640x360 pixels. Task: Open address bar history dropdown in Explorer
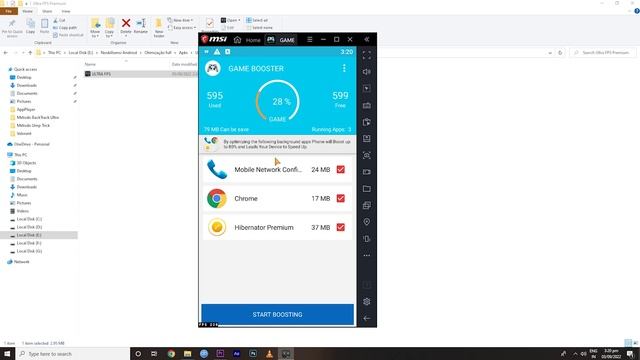click(x=550, y=53)
